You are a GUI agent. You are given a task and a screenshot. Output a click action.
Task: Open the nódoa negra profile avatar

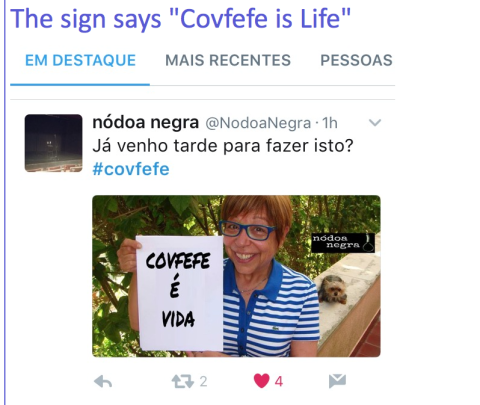point(53,143)
